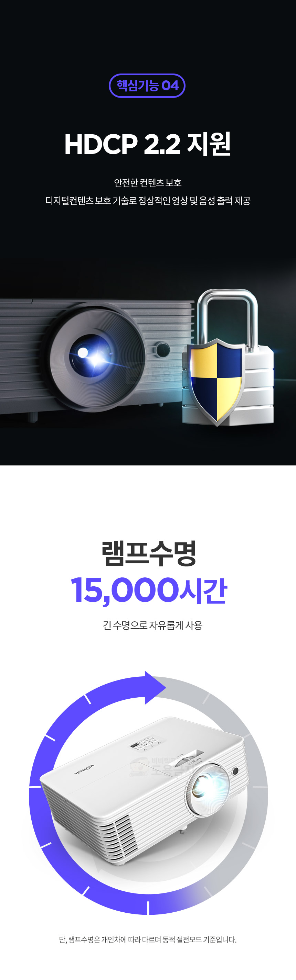Click the 디지털컨텐츠 보호 기술 description line
Viewport: 296px width, 980px height.
pos(148,201)
